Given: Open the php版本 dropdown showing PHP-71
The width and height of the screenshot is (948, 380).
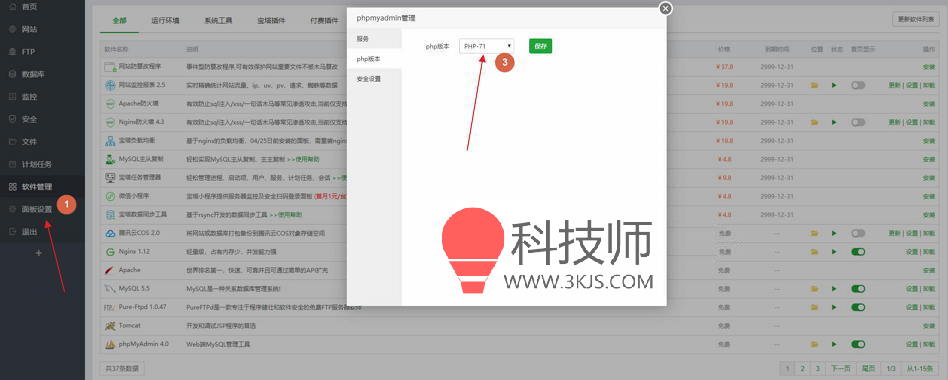Looking at the screenshot, I should coord(487,46).
